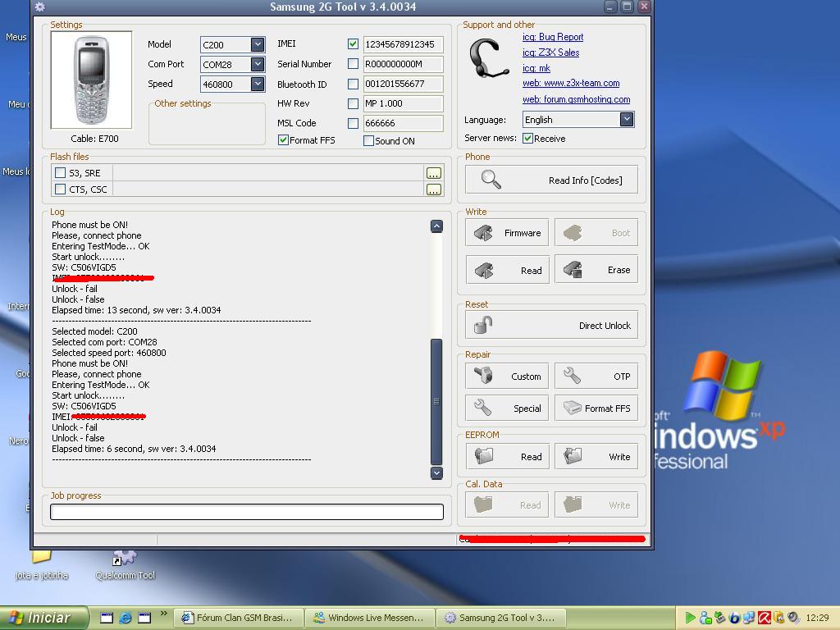Viewport: 840px width, 630px height.
Task: Click the 'Cable: E700' label
Action: (x=94, y=138)
